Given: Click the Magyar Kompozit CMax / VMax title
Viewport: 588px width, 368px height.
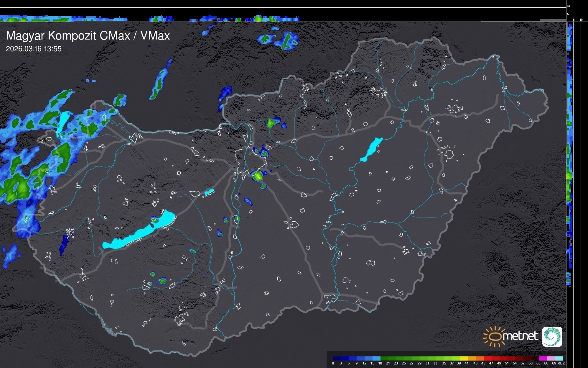Looking at the screenshot, I should [88, 36].
